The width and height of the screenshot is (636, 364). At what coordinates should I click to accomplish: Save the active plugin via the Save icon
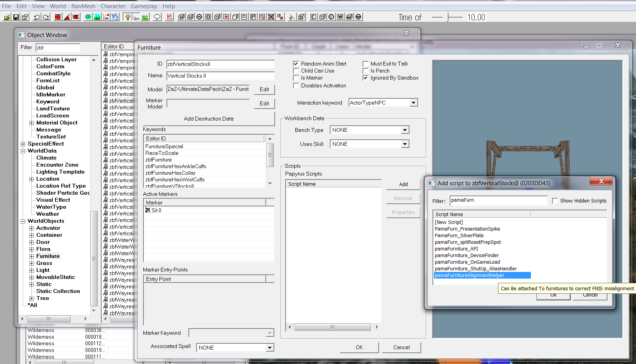[x=17, y=17]
